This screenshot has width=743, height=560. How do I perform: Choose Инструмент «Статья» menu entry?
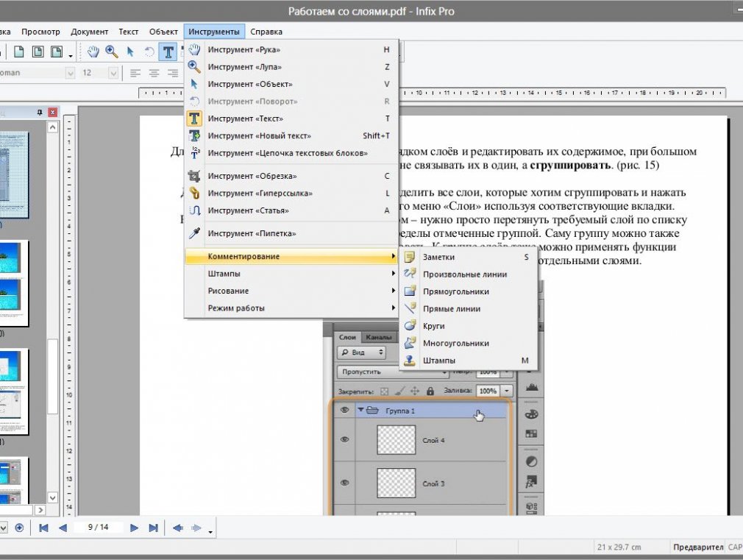(x=291, y=210)
